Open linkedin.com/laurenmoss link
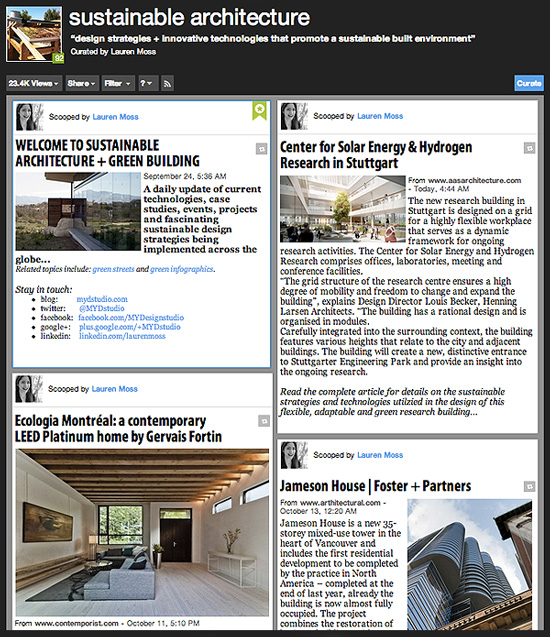Image resolution: width=550 pixels, height=637 pixels. point(122,336)
